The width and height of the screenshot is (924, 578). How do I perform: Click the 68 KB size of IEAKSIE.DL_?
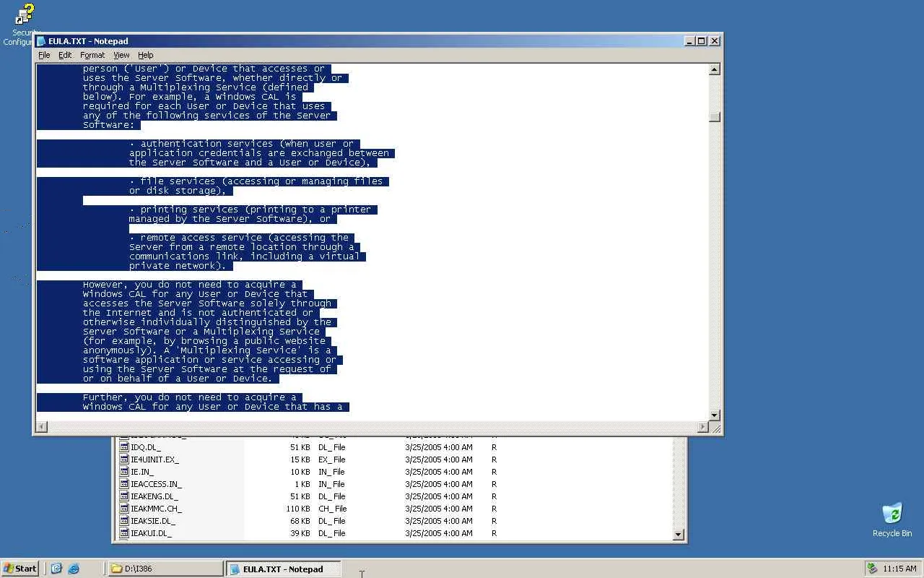300,521
